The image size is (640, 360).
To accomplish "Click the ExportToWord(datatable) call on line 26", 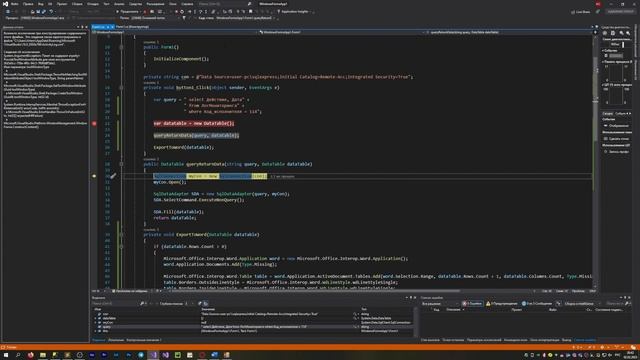I will (184, 147).
